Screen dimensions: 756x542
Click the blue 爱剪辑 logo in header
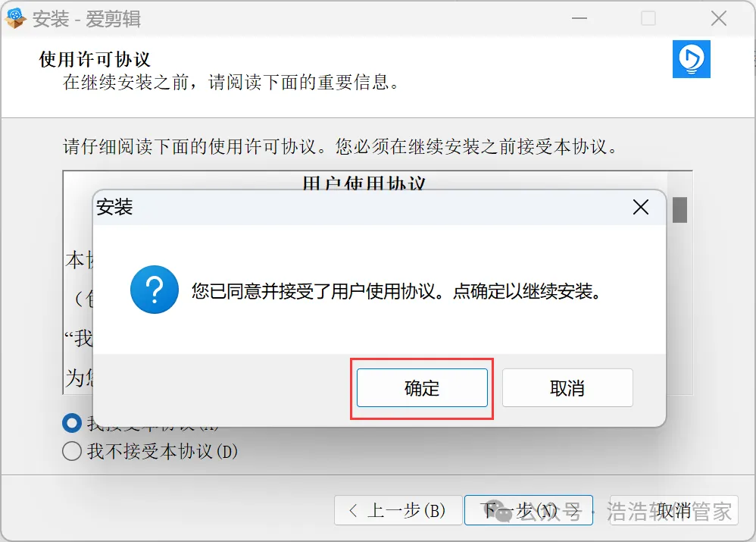tap(692, 59)
